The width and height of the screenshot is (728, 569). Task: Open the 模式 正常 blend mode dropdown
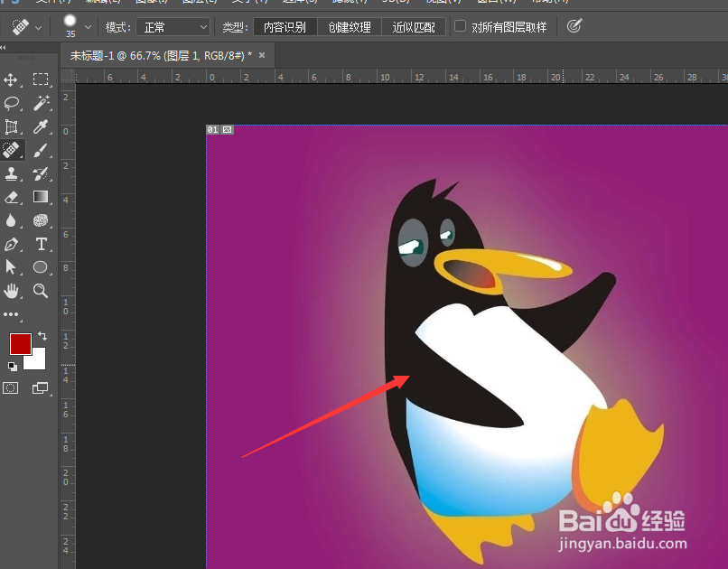point(173,27)
